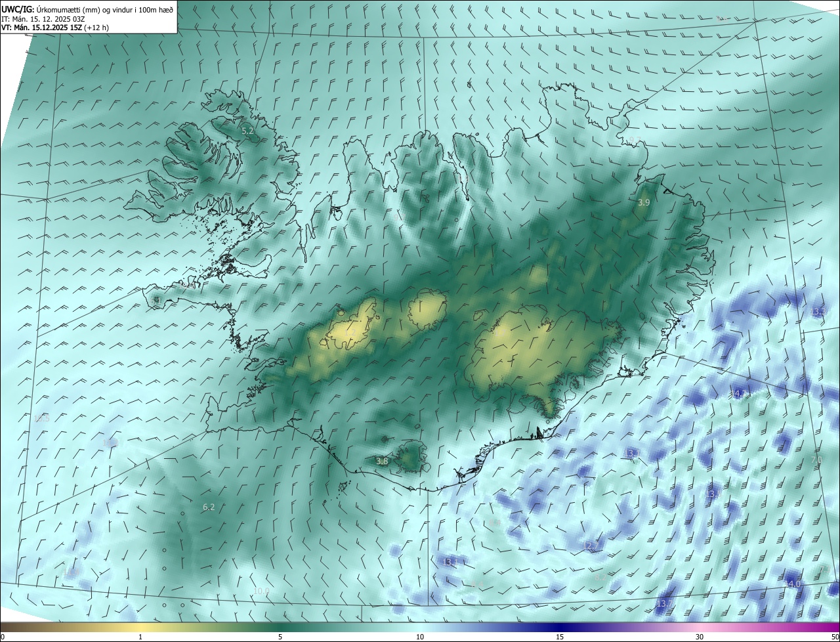Click the 7.0 value on the map
The image size is (840, 642).
point(817,460)
